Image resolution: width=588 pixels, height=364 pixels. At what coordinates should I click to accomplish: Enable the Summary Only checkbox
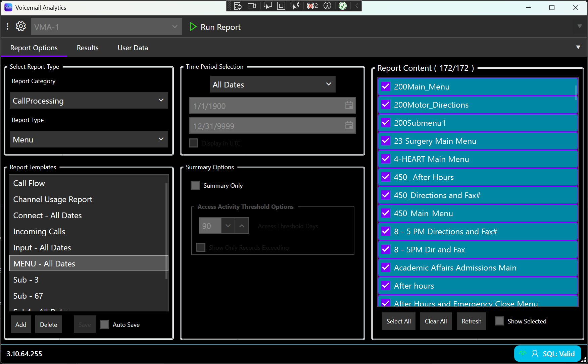click(195, 185)
